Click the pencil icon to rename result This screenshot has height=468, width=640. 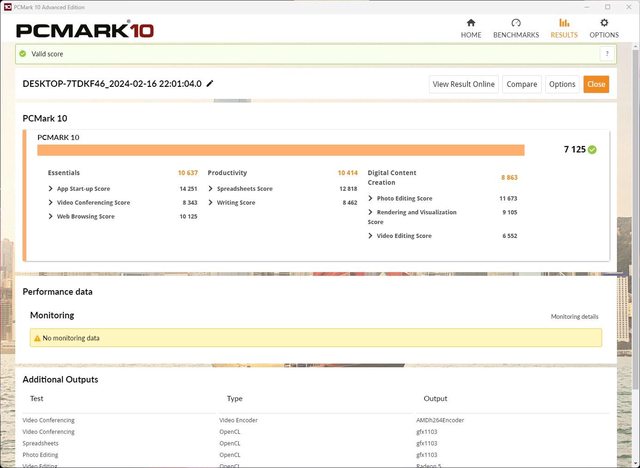click(x=210, y=84)
